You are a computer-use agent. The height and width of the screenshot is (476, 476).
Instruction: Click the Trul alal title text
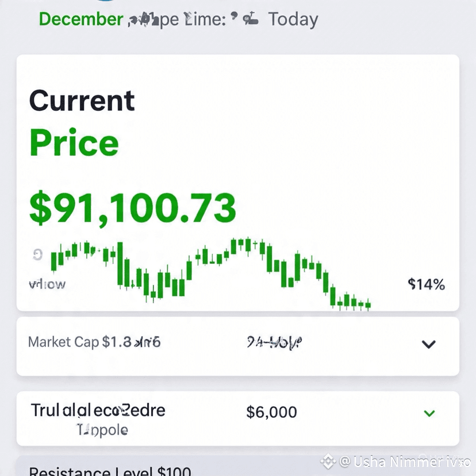coord(98,410)
